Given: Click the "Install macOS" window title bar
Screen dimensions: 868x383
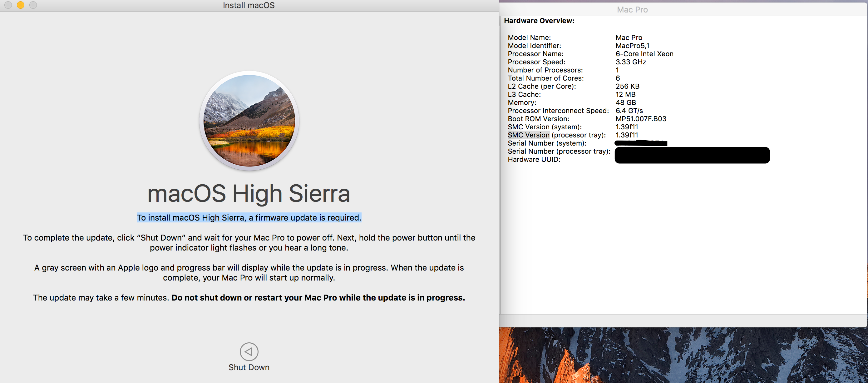Looking at the screenshot, I should (x=249, y=5).
